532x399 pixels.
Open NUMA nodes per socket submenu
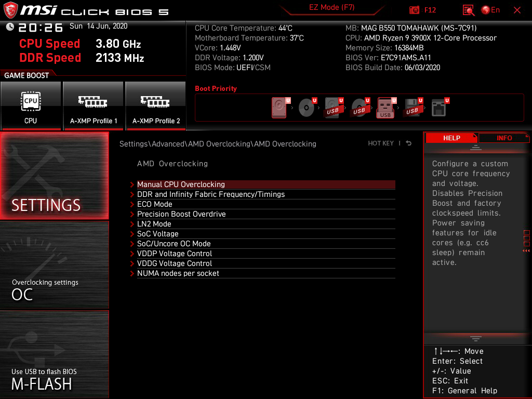coord(266,273)
